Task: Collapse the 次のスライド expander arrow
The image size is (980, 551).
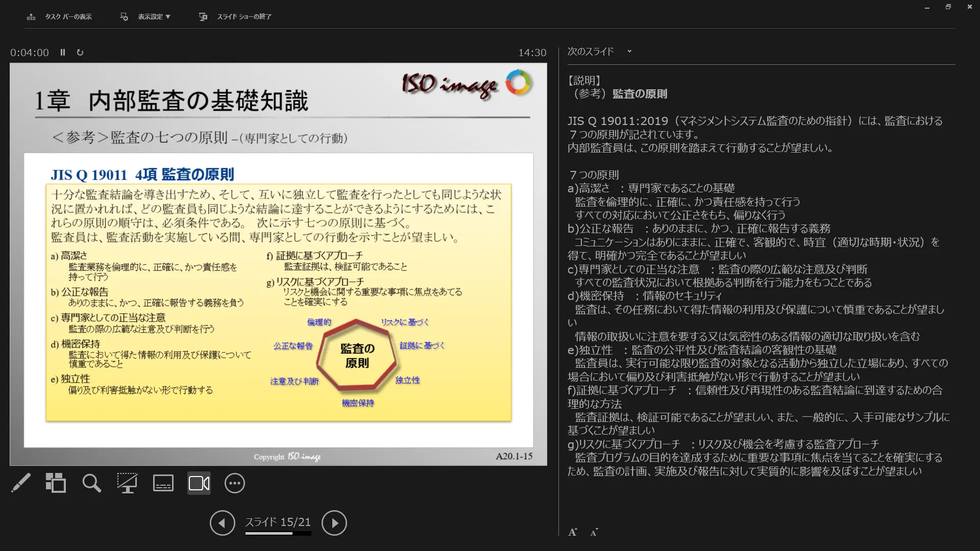Action: 629,52
